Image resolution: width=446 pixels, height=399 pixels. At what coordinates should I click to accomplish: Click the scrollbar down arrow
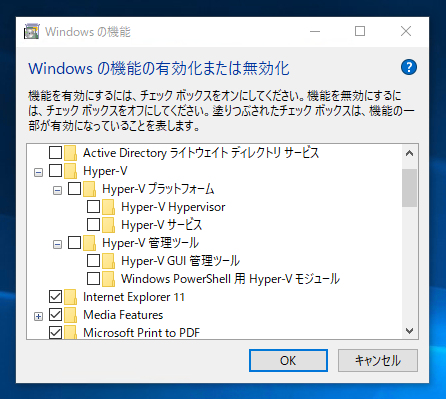pos(409,331)
